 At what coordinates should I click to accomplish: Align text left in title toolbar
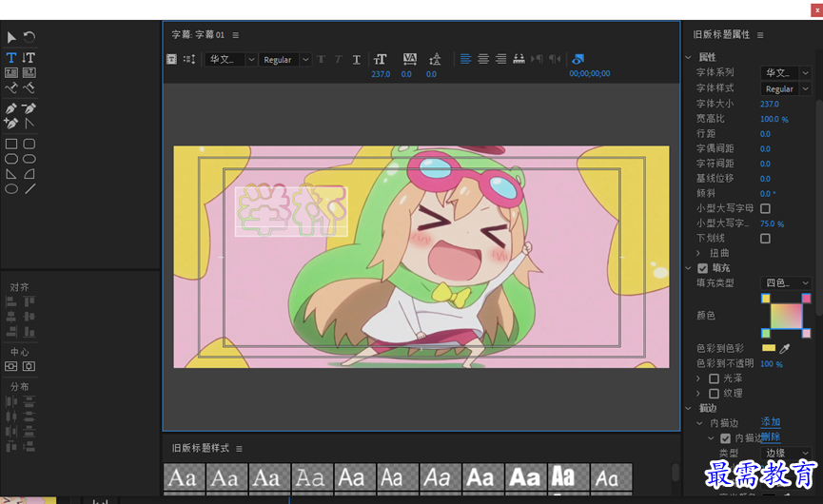pos(465,59)
